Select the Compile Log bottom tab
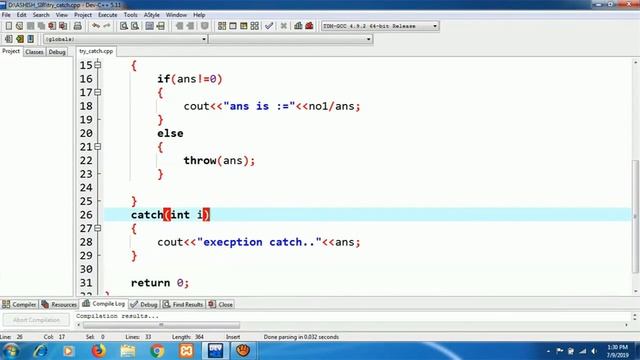 pyautogui.click(x=104, y=304)
